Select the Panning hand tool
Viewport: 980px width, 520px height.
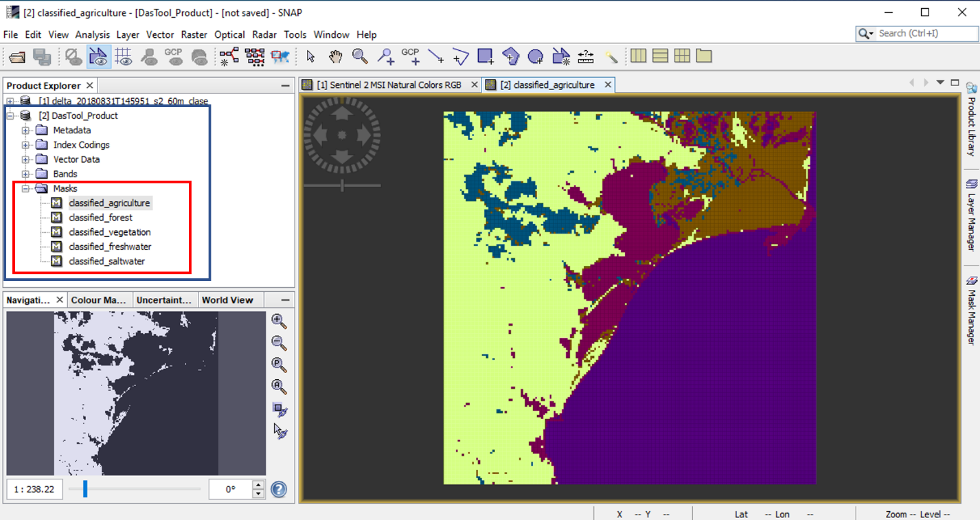[335, 56]
